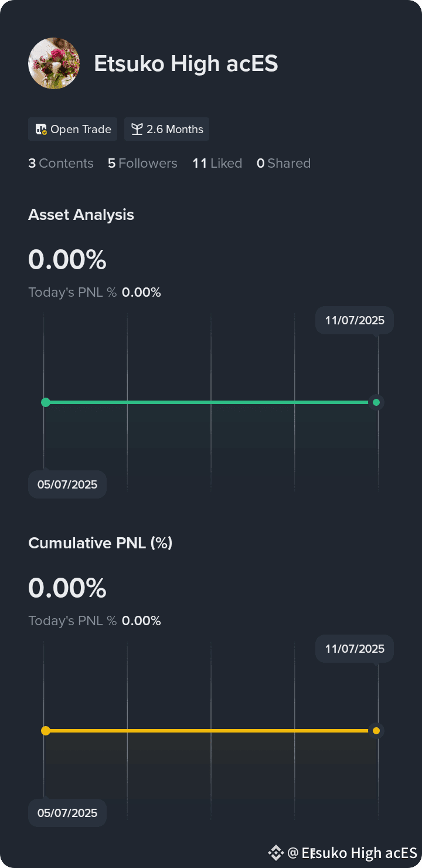Screen dimensions: 422x868
Task: View the 5 Followers list
Action: [x=142, y=164]
